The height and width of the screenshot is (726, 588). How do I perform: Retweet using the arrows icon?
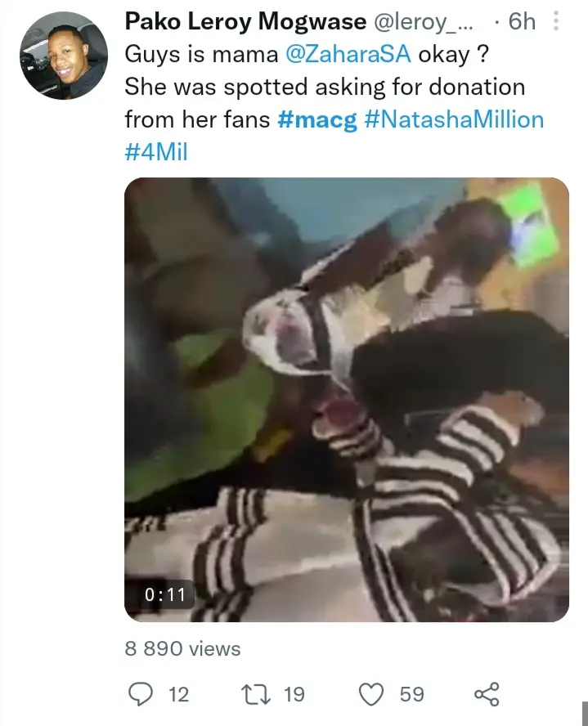[256, 694]
